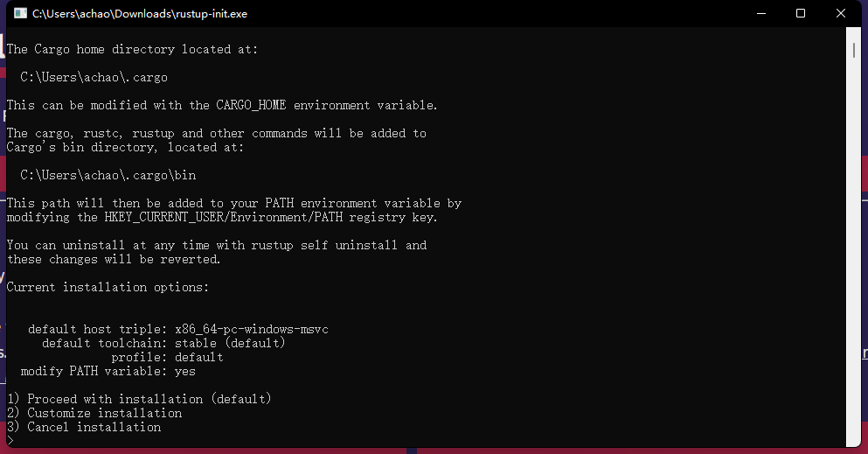The image size is (868, 454).
Task: Click the "2) Customize installation" option line
Action: pyautogui.click(x=94, y=413)
